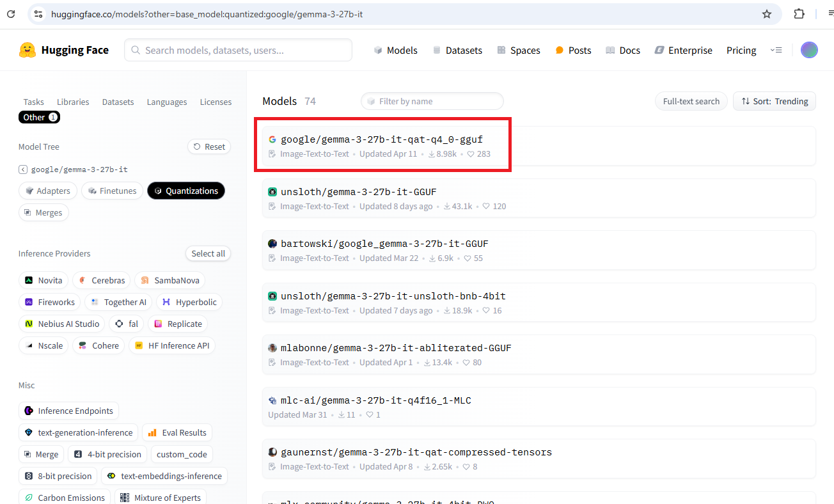Image resolution: width=834 pixels, height=504 pixels.
Task: Select the Other filter tab
Action: [39, 117]
